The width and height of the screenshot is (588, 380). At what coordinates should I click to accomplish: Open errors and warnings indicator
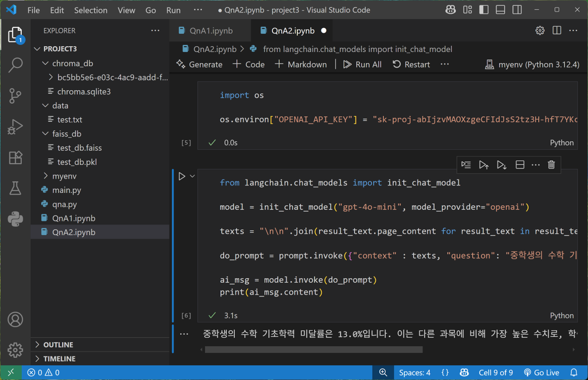click(43, 373)
